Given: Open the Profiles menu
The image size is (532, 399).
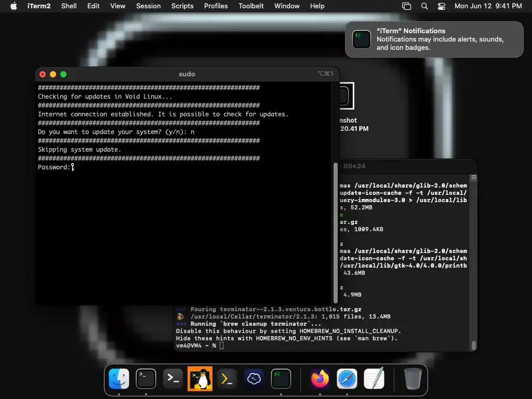Looking at the screenshot, I should tap(216, 6).
